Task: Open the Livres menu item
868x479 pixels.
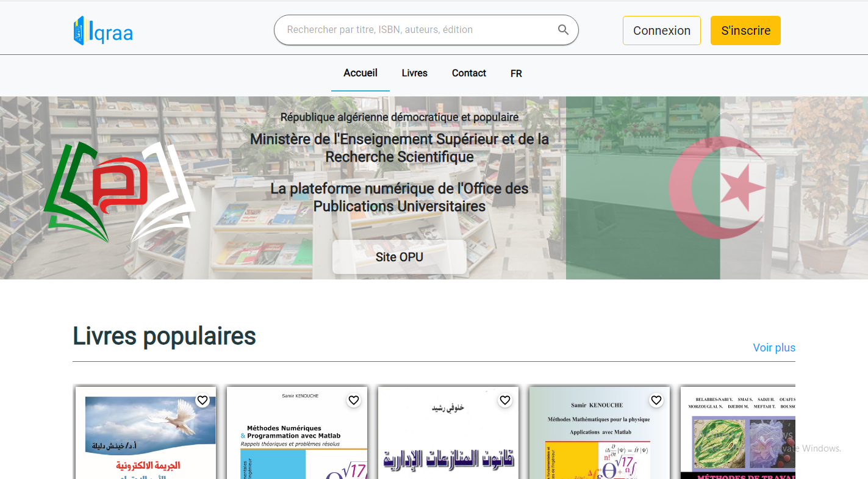Action: coord(414,73)
